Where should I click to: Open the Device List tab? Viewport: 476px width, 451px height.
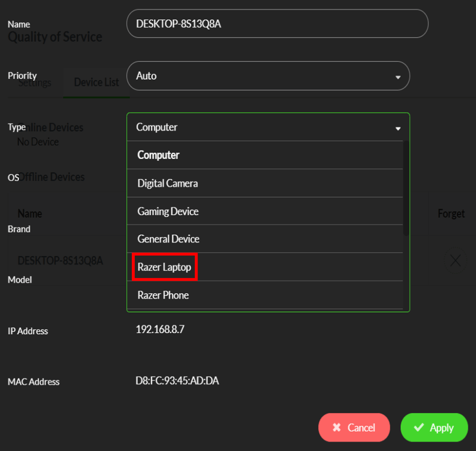point(96,82)
